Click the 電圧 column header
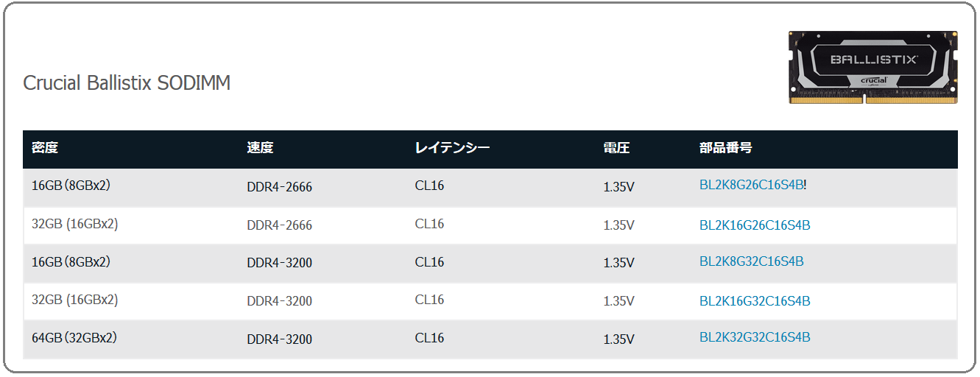 (616, 148)
